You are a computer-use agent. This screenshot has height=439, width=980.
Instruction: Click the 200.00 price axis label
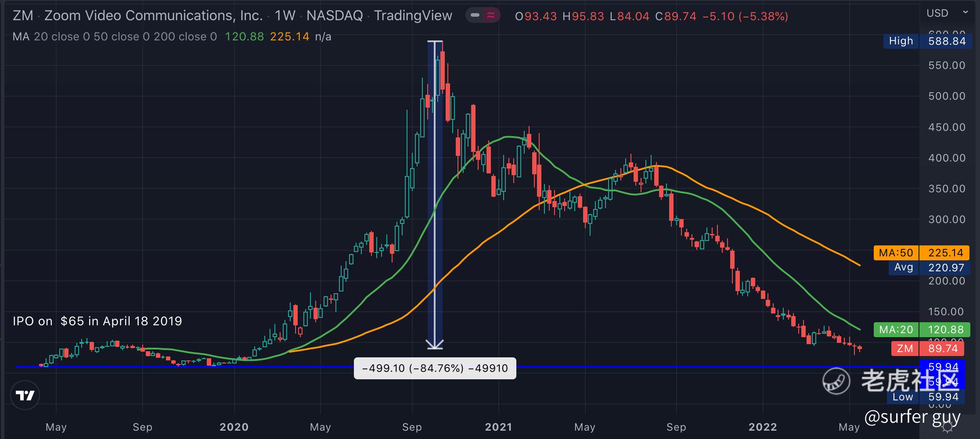pos(947,281)
